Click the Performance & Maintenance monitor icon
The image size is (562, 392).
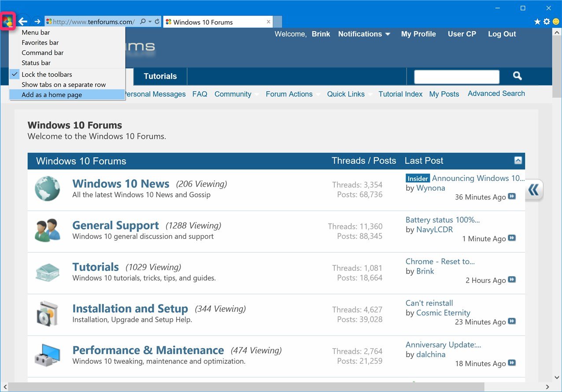coord(48,355)
